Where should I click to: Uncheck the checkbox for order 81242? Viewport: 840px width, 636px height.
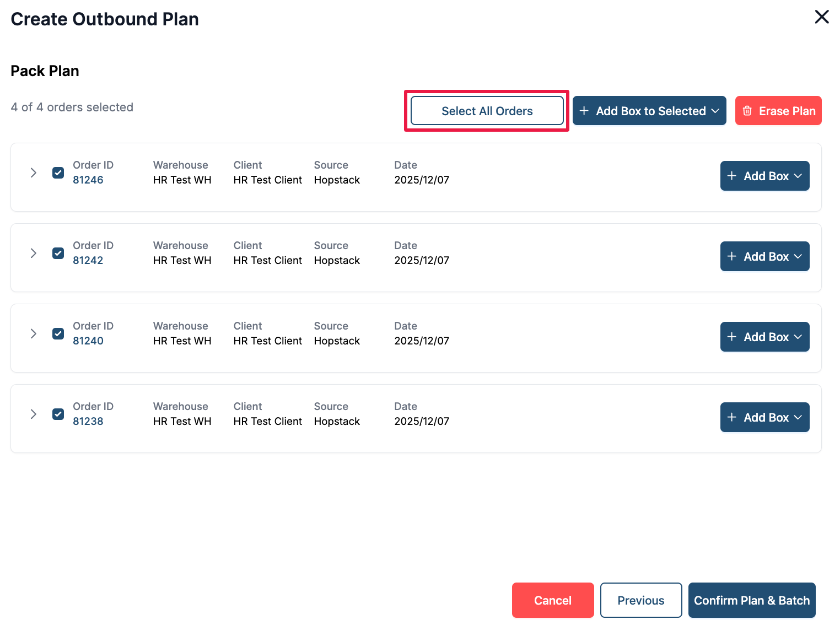(58, 254)
